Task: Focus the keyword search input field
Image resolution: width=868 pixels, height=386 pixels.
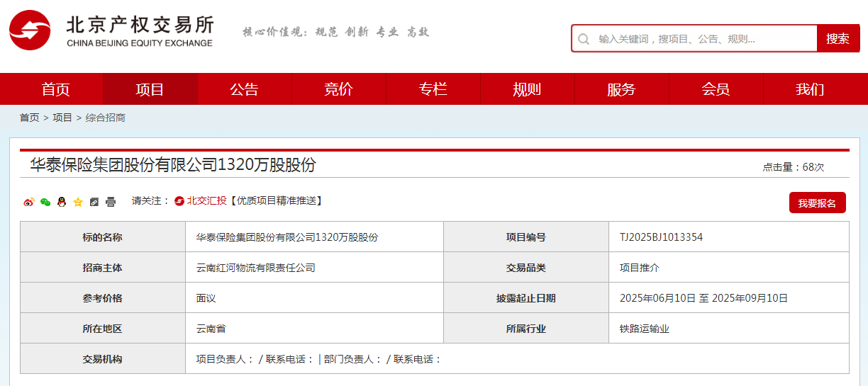Action: [x=702, y=39]
